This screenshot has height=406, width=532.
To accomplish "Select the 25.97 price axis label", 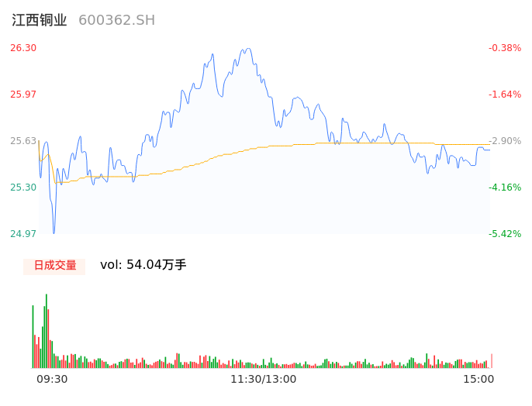I will 23,95.
